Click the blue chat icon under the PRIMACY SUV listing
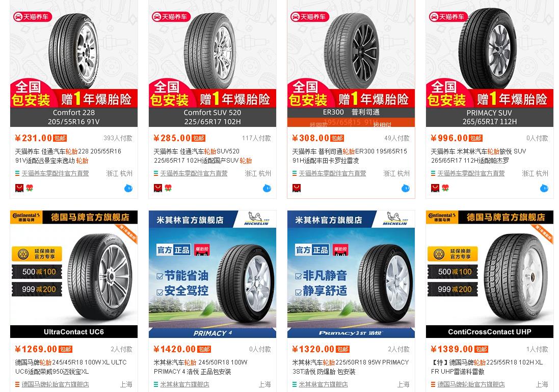559x392 pixels. tap(544, 188)
